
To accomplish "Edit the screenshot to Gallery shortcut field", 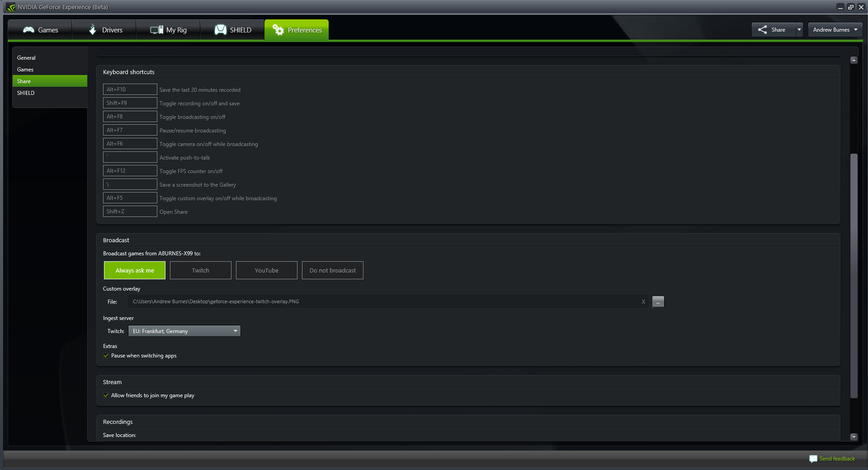I will pyautogui.click(x=130, y=184).
